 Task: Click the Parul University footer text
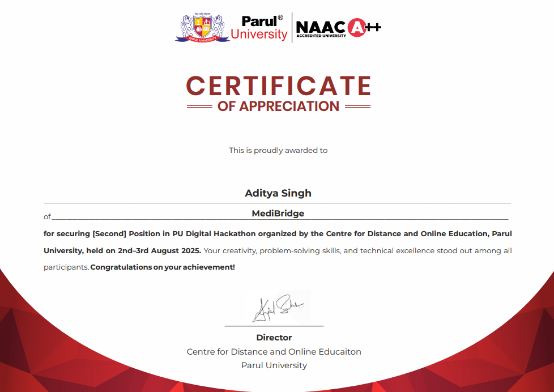274,365
